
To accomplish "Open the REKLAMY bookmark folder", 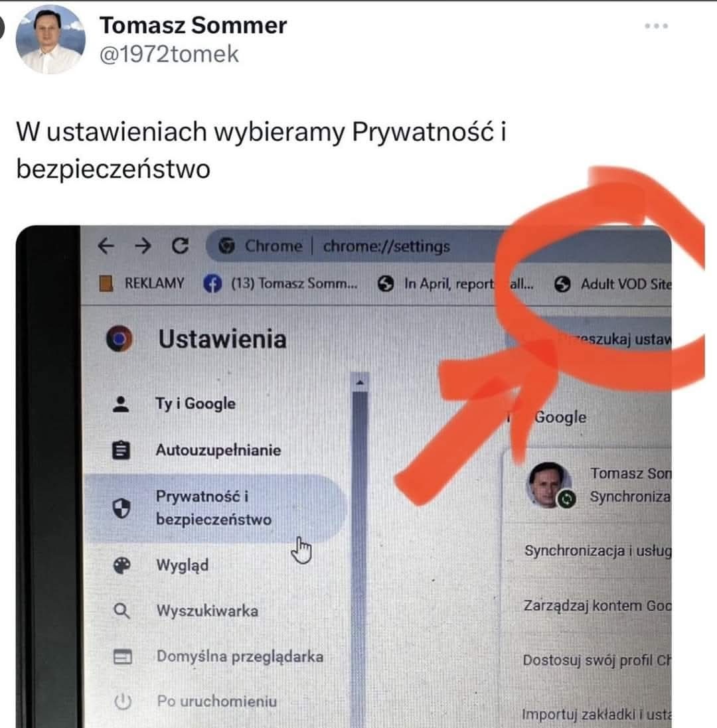I will click(142, 283).
